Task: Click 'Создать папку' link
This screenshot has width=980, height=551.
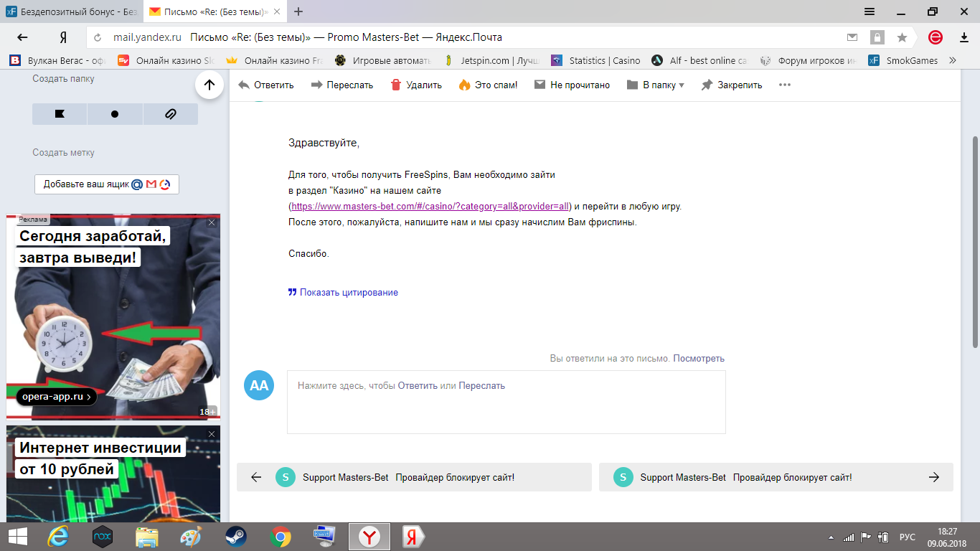Action: [63, 79]
